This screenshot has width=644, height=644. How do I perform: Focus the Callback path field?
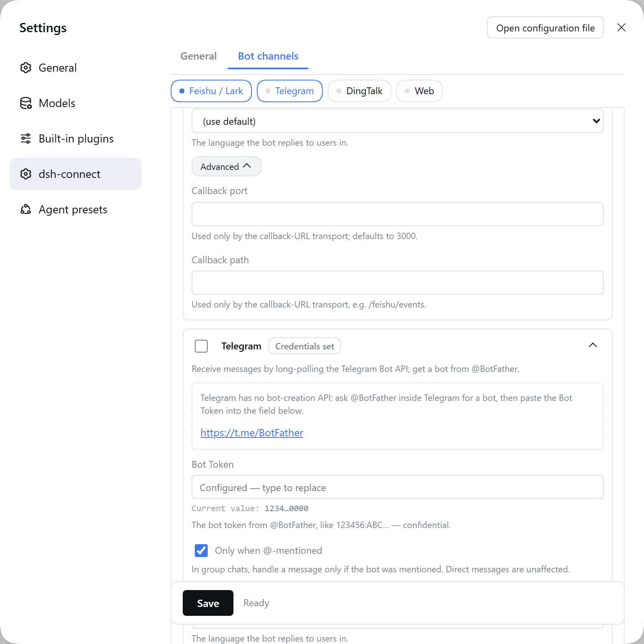398,283
